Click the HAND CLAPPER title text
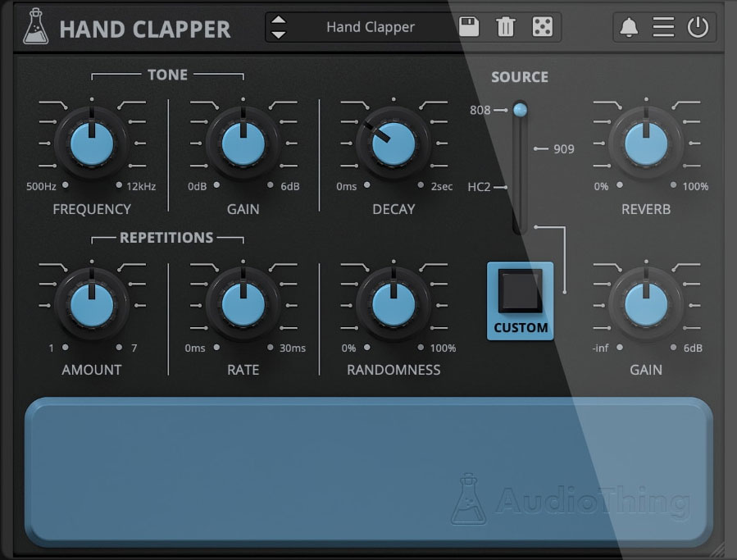This screenshot has width=737, height=560. tap(145, 30)
